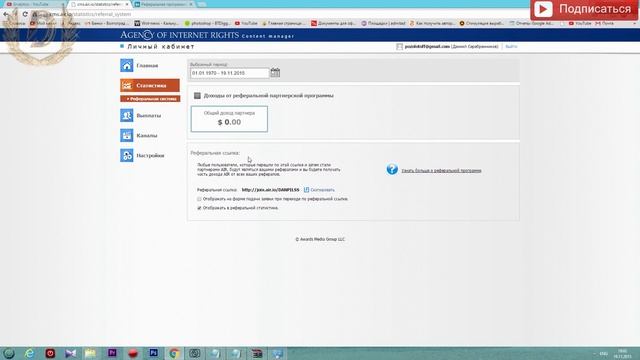
Task: Click the period date range field
Action: [x=229, y=73]
